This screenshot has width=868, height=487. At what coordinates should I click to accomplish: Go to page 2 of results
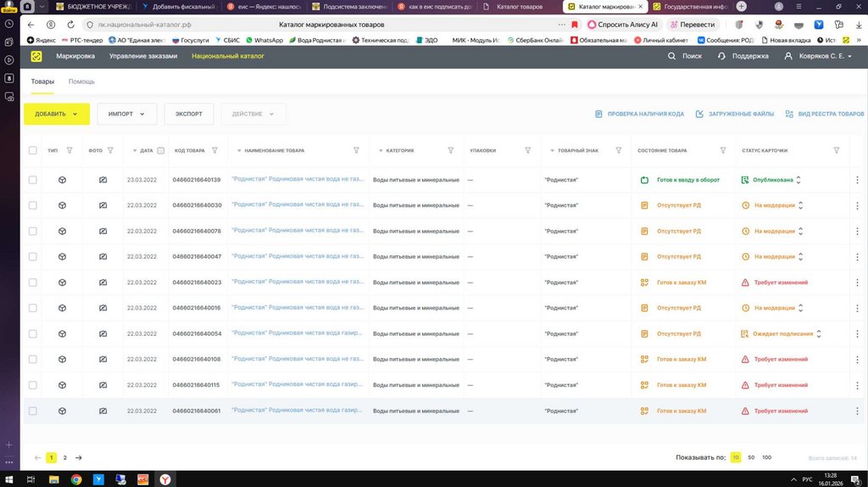64,457
